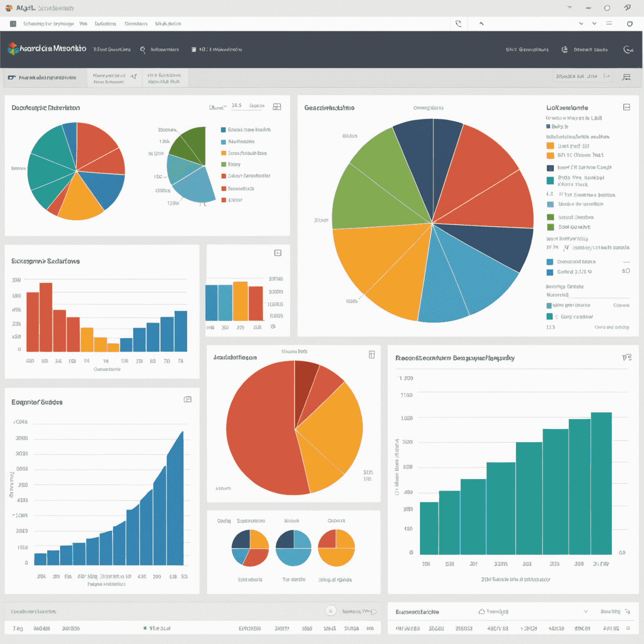Click the up caret in the menu bar
Screen dimensions: 644x644
(x=481, y=23)
